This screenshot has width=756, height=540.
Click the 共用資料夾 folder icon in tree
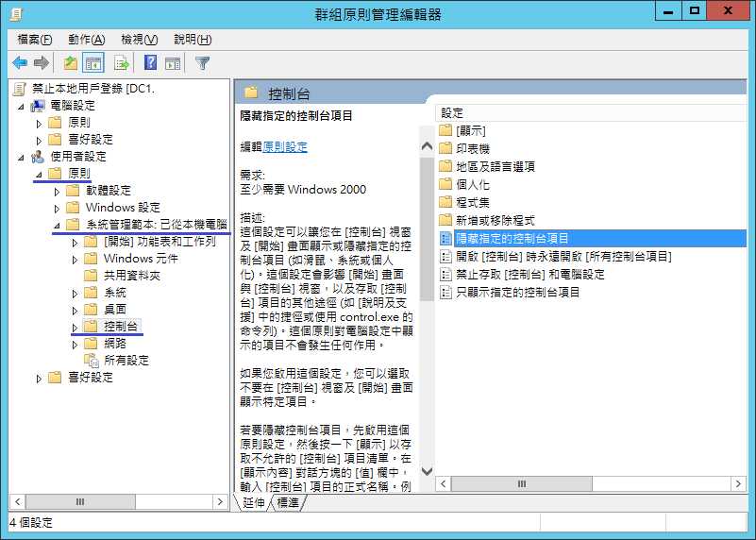coord(91,276)
